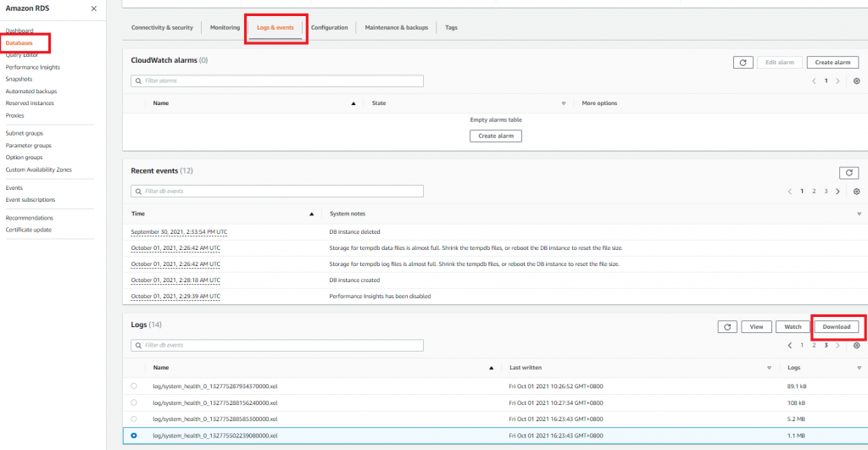The height and width of the screenshot is (450, 868).
Task: Open Performance Insights in sidebar
Action: pyautogui.click(x=33, y=68)
